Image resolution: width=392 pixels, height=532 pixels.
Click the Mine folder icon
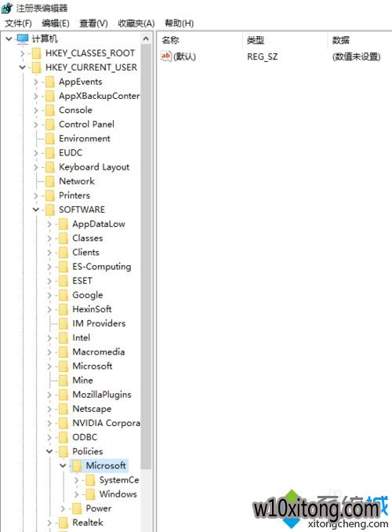[64, 381]
